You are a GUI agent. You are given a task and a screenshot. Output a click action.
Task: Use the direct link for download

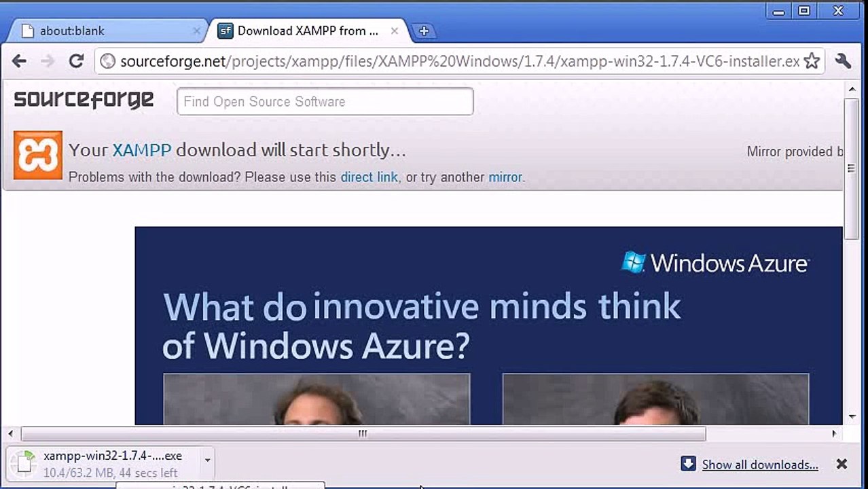click(369, 177)
